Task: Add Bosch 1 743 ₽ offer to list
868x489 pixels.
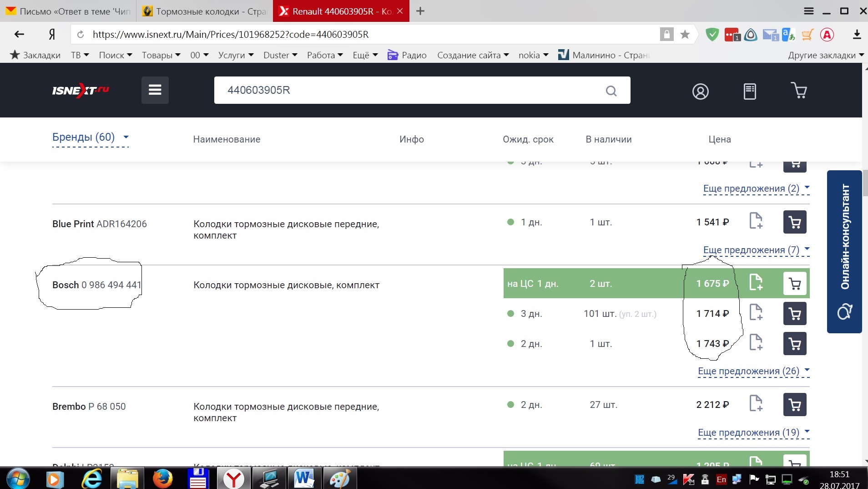Action: (x=756, y=342)
